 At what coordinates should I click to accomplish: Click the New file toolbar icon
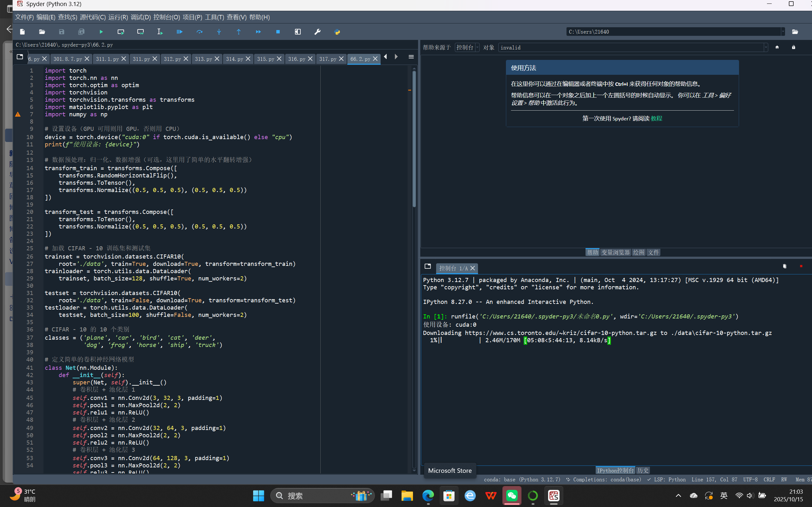22,32
